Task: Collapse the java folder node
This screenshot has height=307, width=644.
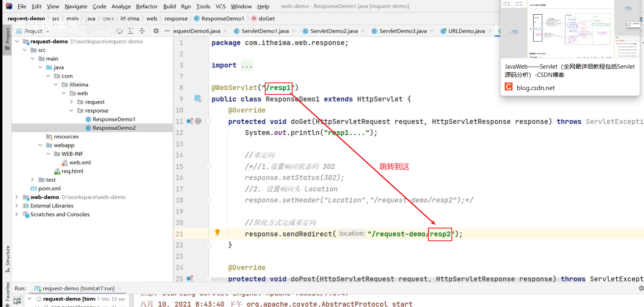Action: pos(40,67)
